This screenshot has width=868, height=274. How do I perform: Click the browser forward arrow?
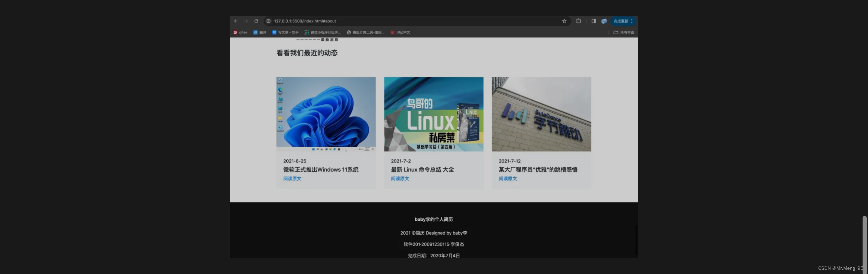[x=246, y=21]
